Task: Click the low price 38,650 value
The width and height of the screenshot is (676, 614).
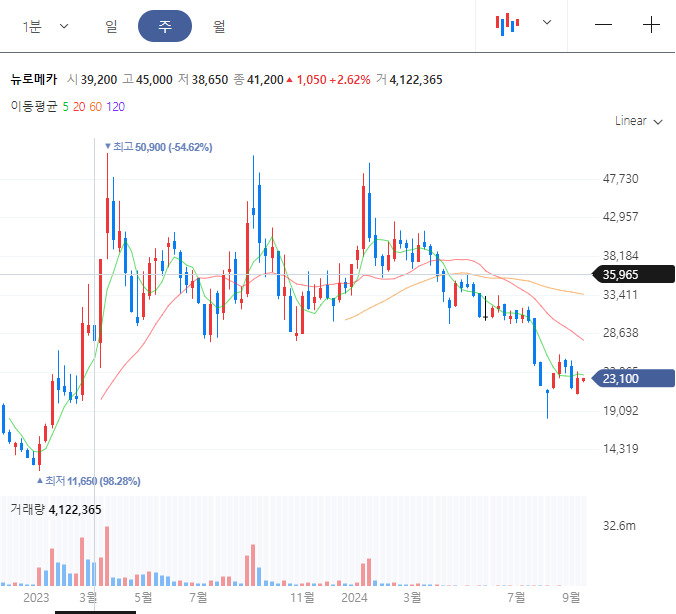Action: click(x=210, y=80)
